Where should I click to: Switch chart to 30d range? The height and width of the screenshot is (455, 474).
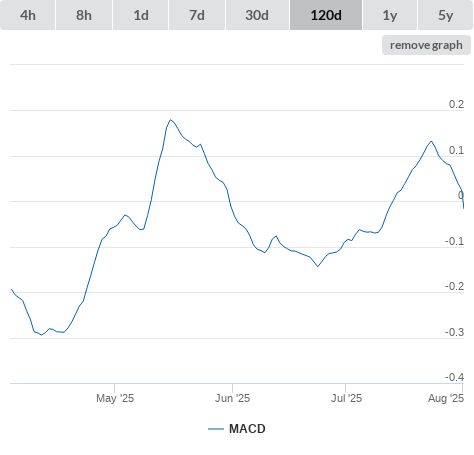(x=257, y=15)
